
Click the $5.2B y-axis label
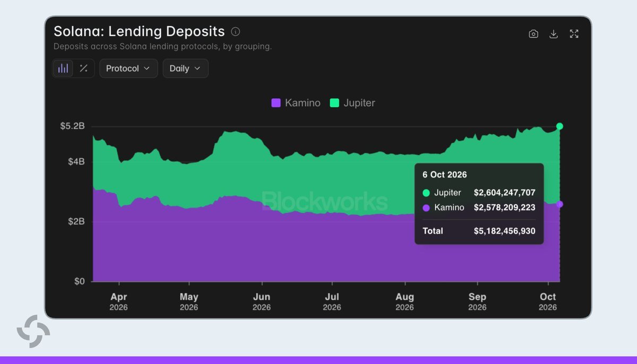click(x=72, y=126)
